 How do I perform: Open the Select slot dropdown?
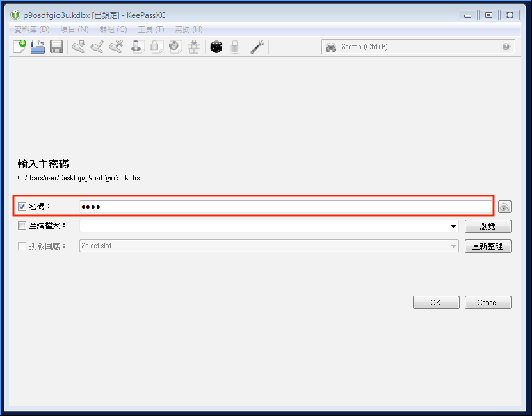[x=269, y=246]
